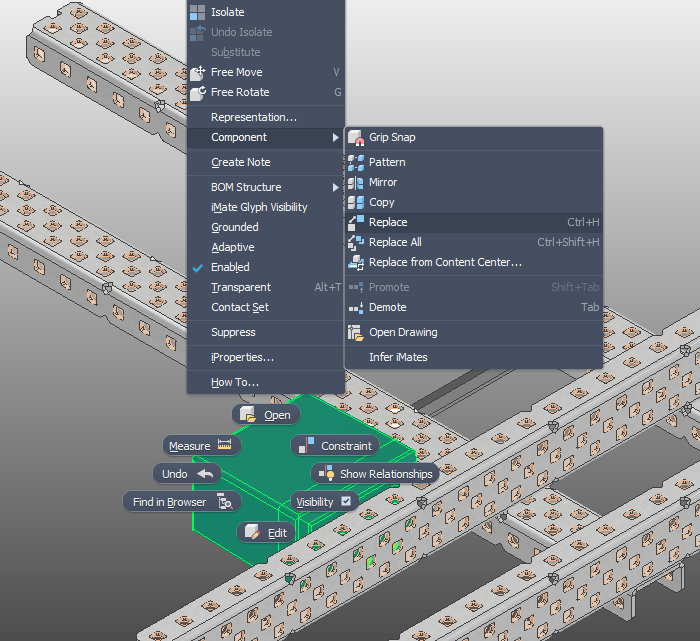Toggle the Grounded option
This screenshot has width=700, height=641.
266,227
